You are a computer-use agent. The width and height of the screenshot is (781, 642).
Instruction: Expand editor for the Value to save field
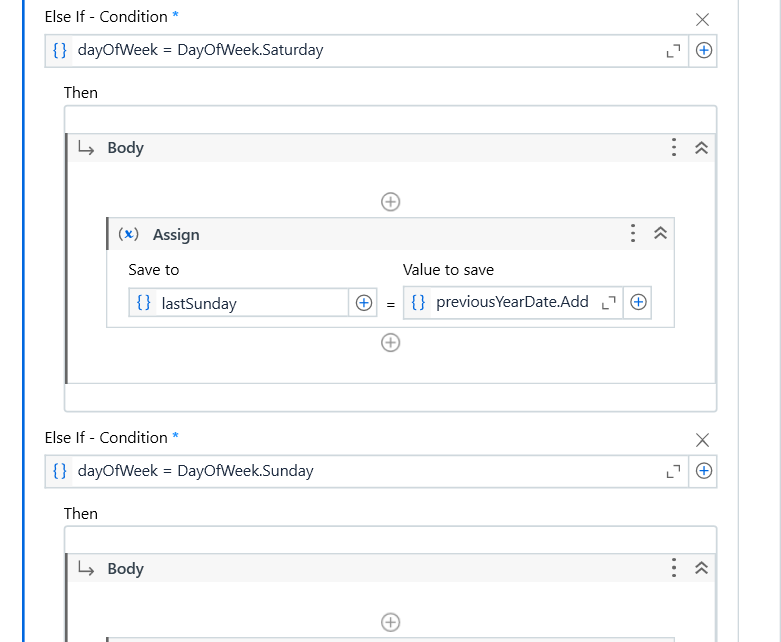608,303
